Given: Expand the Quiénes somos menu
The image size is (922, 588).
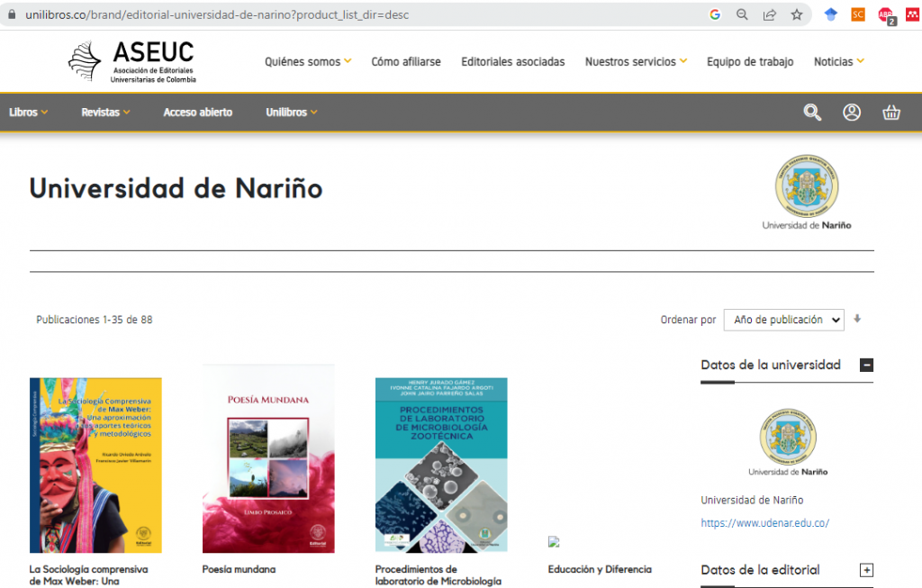Looking at the screenshot, I should tap(308, 62).
